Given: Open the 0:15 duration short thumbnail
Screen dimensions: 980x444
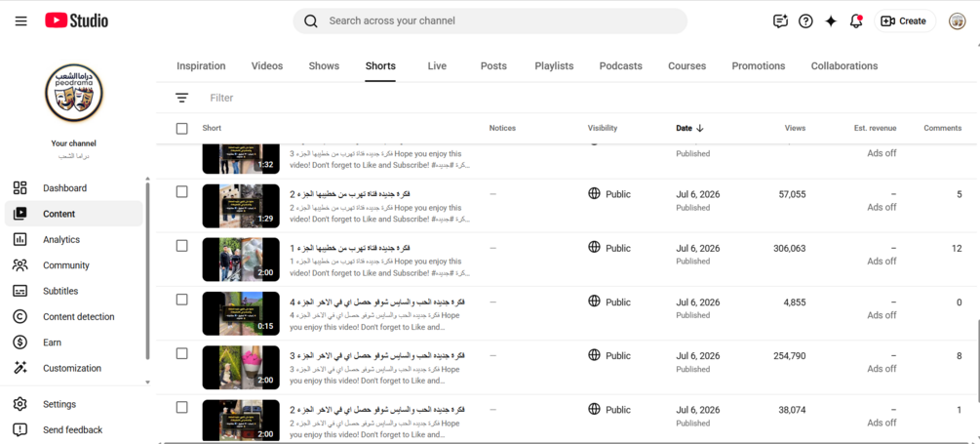Looking at the screenshot, I should click(241, 313).
